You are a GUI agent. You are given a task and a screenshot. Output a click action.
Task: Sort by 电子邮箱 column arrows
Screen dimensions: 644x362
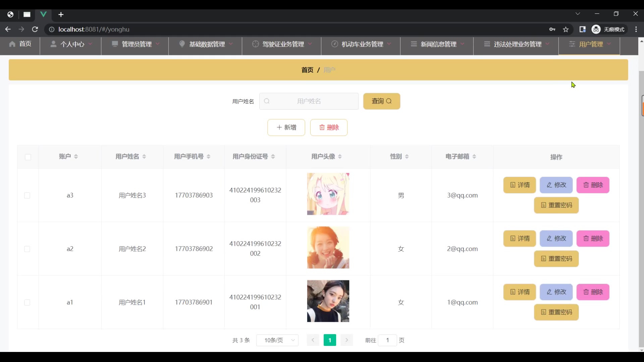[x=474, y=157]
